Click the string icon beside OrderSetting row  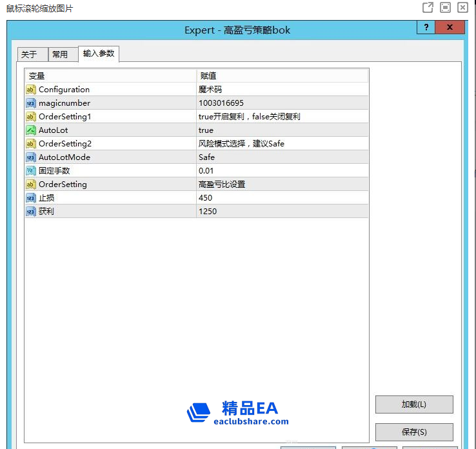[31, 185]
